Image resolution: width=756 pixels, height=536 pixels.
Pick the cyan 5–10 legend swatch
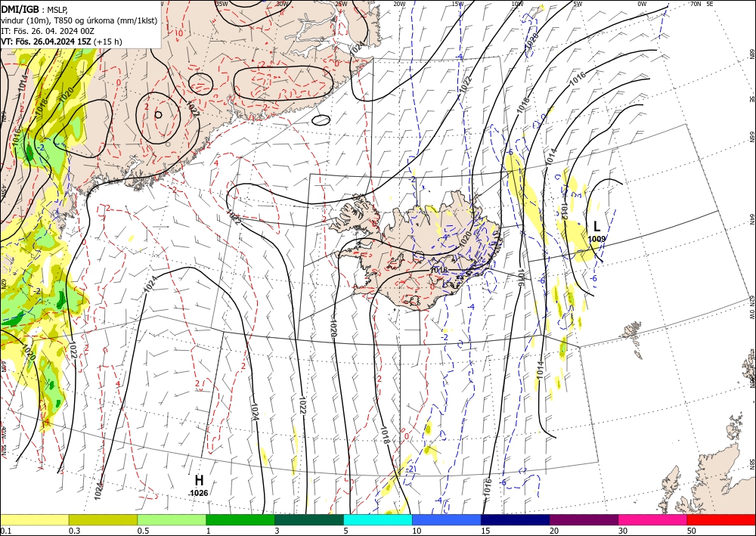click(x=378, y=519)
